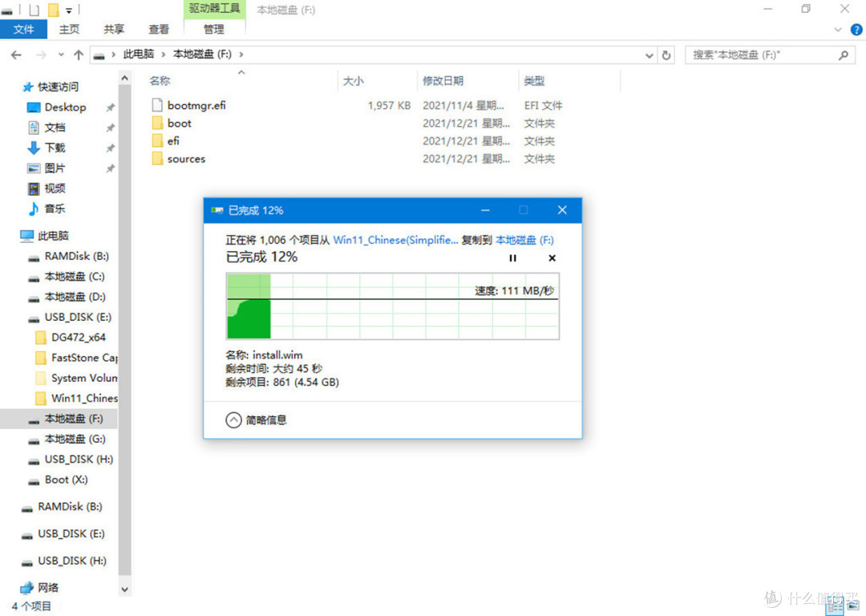Image resolution: width=866 pixels, height=616 pixels.
Task: Unpin 图片 from quick access sidebar
Action: (110, 168)
